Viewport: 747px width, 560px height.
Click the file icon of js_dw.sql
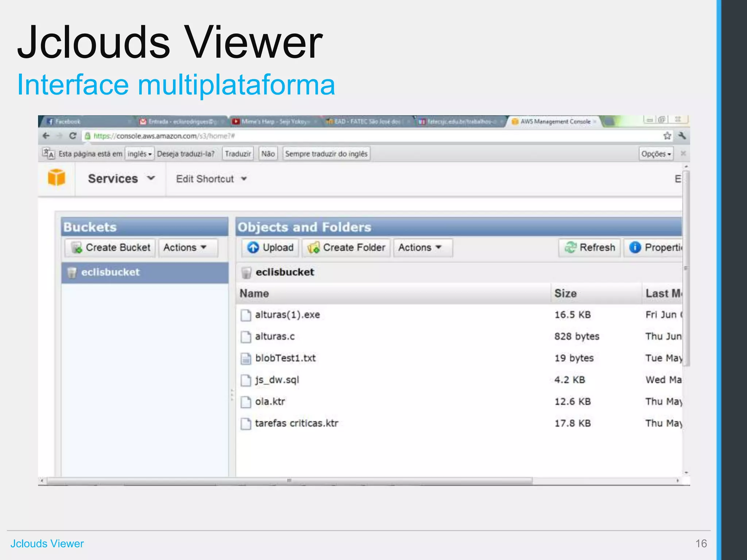(x=246, y=380)
